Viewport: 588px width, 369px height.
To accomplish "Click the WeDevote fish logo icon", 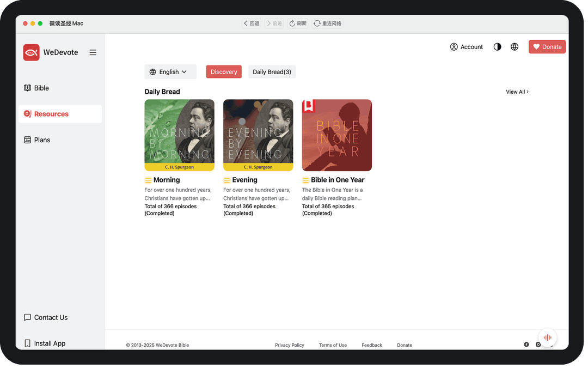I will 31,52.
